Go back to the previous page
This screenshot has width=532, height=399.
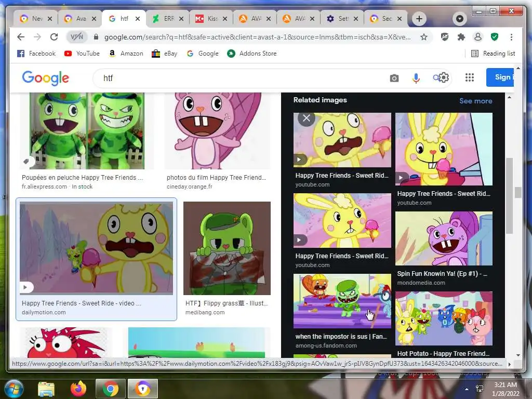coord(21,37)
